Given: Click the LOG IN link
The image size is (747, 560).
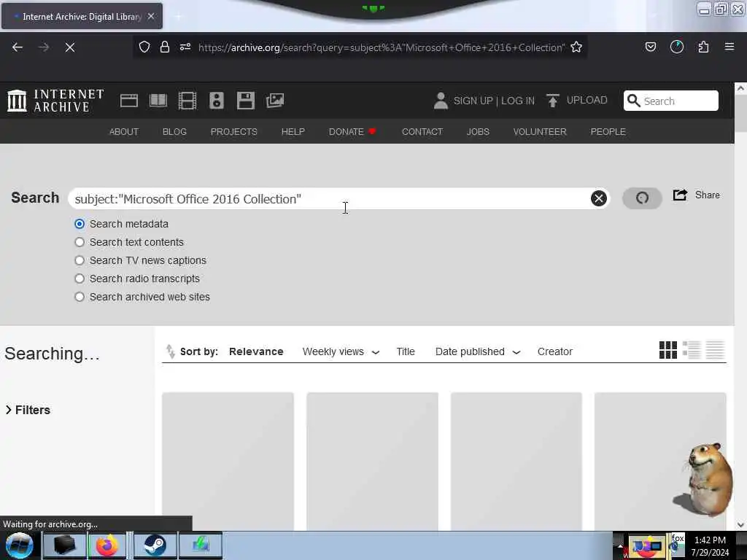Looking at the screenshot, I should pyautogui.click(x=518, y=101).
